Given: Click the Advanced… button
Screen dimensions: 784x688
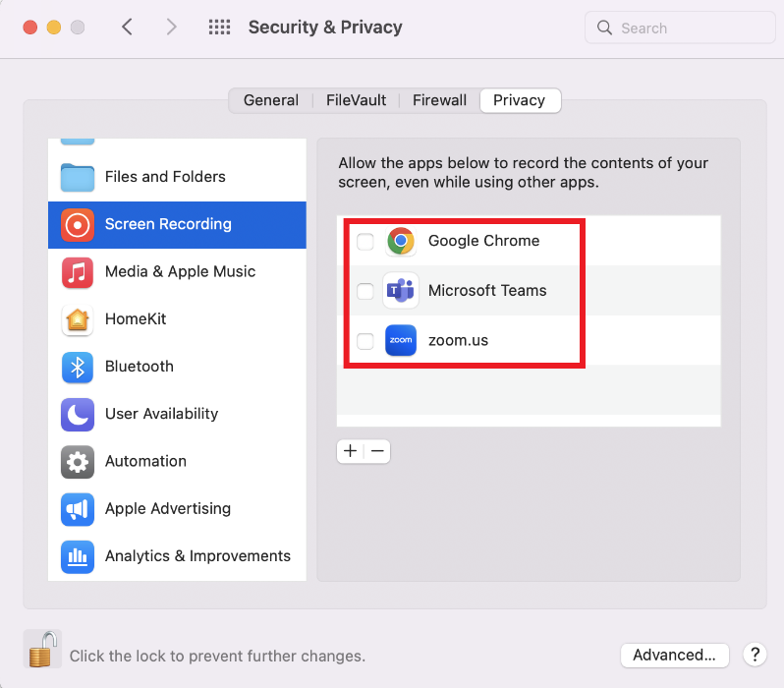Looking at the screenshot, I should (674, 655).
